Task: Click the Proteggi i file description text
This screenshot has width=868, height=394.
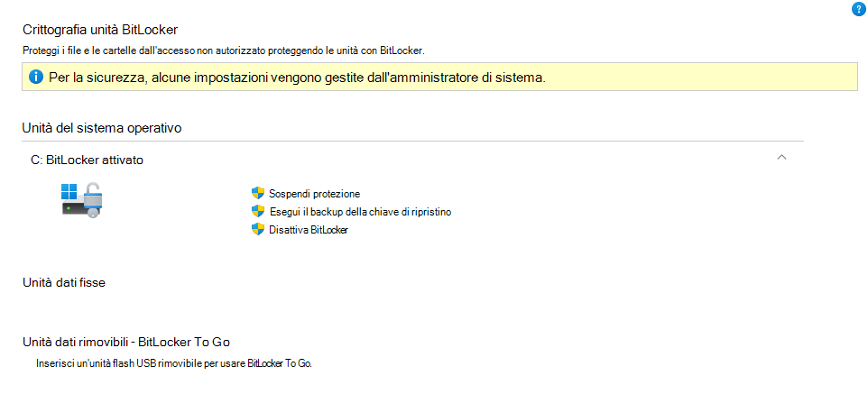Action: [x=224, y=50]
